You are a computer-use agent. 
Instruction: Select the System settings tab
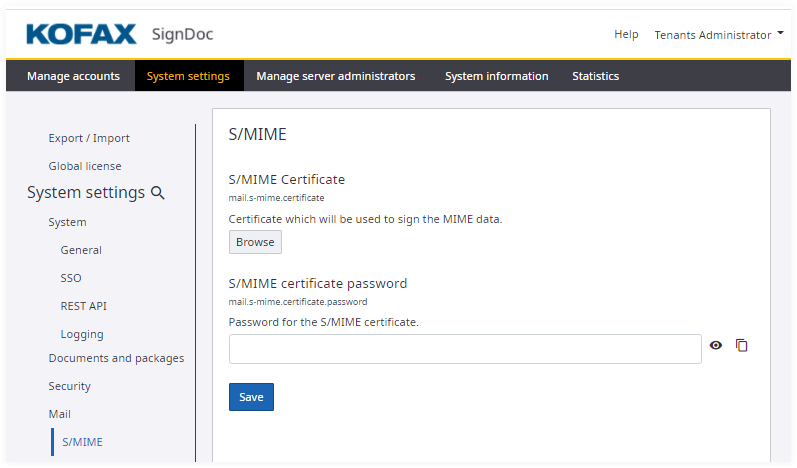click(188, 76)
